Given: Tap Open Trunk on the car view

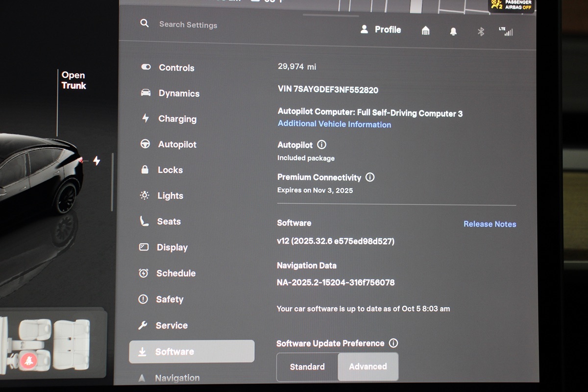Looking at the screenshot, I should (x=73, y=80).
